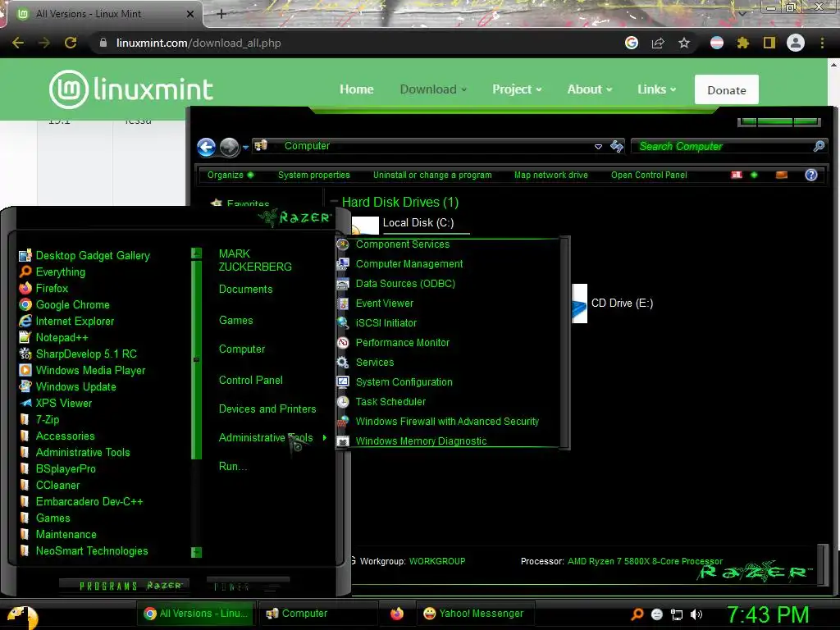The image size is (840, 630).
Task: Bookmark this page with the star icon
Action: (x=684, y=43)
